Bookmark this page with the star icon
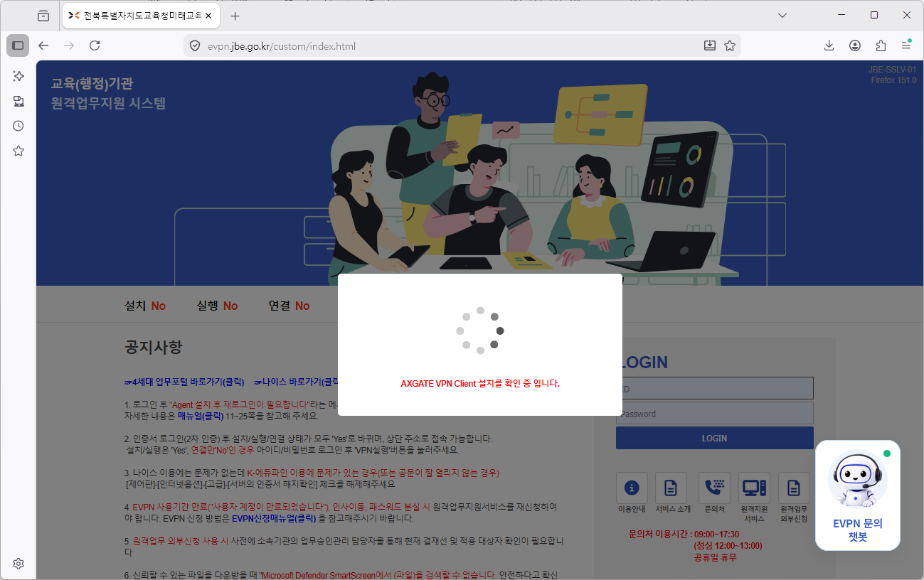924x580 pixels. [729, 45]
